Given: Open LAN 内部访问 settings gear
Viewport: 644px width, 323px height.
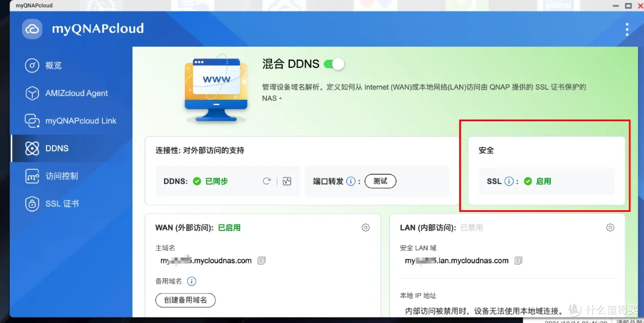Looking at the screenshot, I should coord(610,227).
